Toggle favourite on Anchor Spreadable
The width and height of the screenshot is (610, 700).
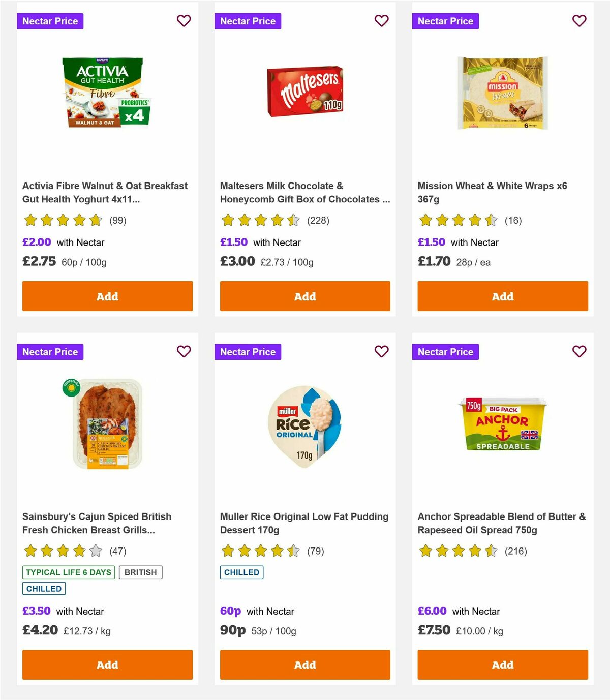click(579, 351)
